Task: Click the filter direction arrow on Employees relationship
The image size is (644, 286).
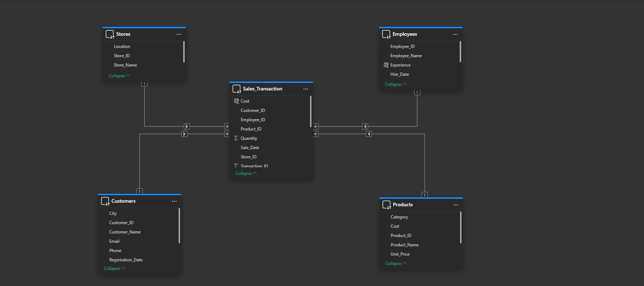Action: (365, 127)
